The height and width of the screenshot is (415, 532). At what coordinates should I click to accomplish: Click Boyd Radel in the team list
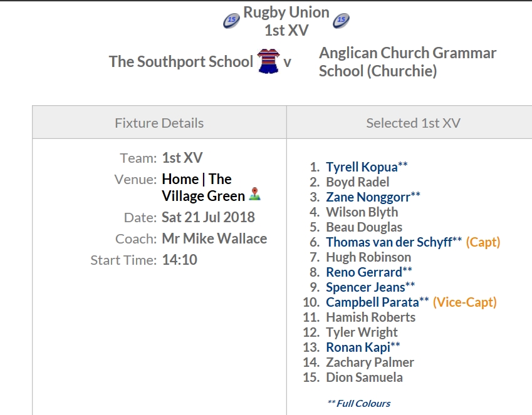click(x=358, y=182)
